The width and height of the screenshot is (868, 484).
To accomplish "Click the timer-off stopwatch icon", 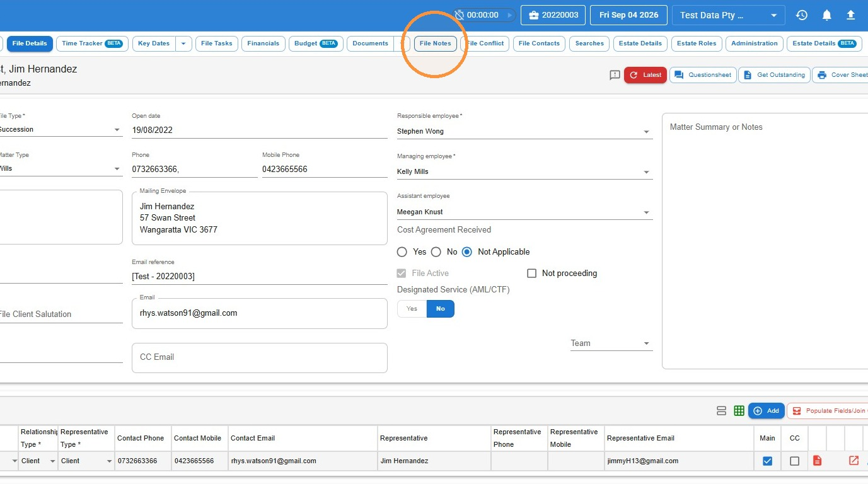I will point(459,15).
